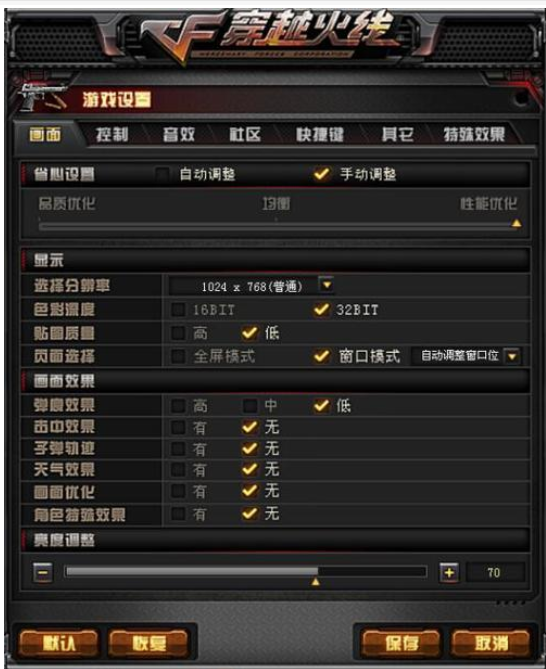This screenshot has height=669, width=546.
Task: Click the round icon at title bar right
Action: pos(520,98)
